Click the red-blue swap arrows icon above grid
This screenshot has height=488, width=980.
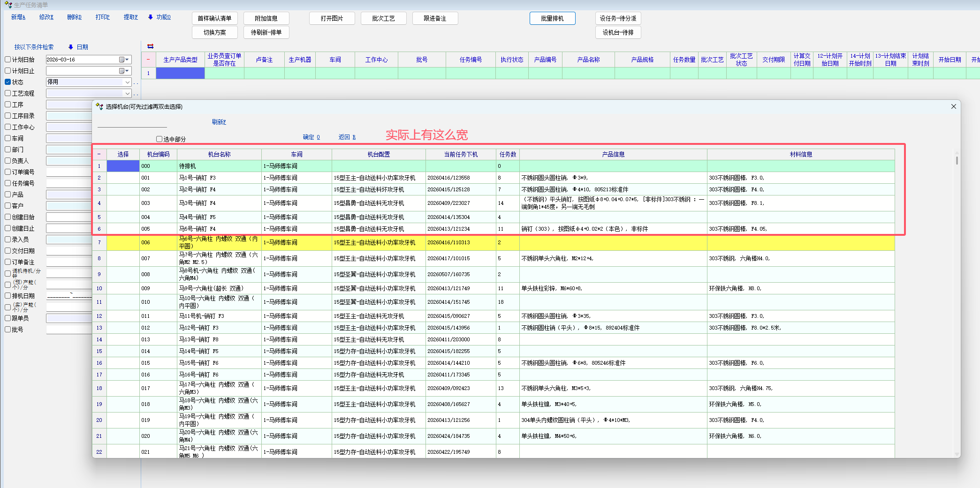150,46
